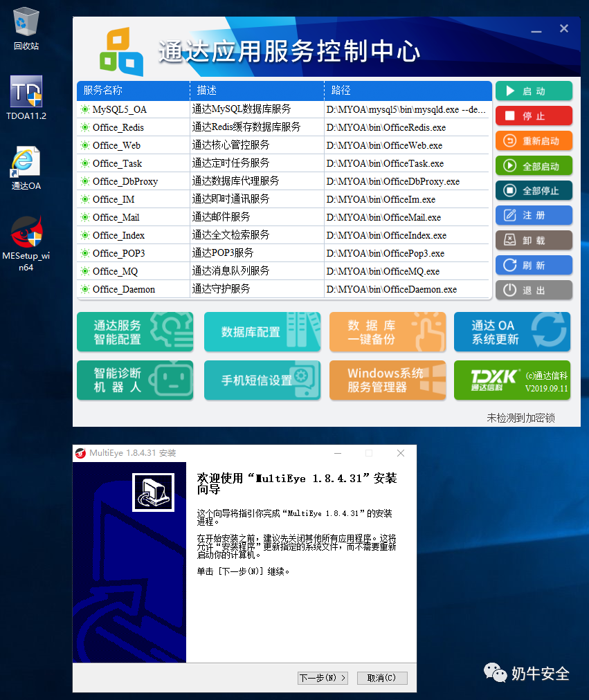This screenshot has width=589, height=700.
Task: Open the 通达OA系统更新 update tile
Action: pyautogui.click(x=512, y=332)
